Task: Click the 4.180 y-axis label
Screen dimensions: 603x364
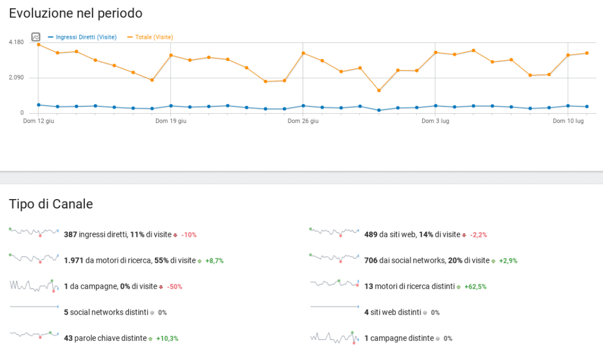Action: (x=16, y=42)
